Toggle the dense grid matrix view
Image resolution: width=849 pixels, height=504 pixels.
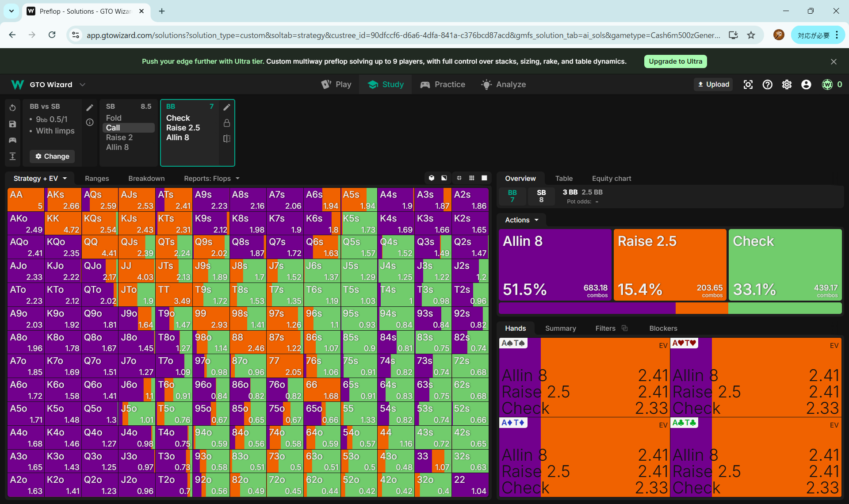472,178
